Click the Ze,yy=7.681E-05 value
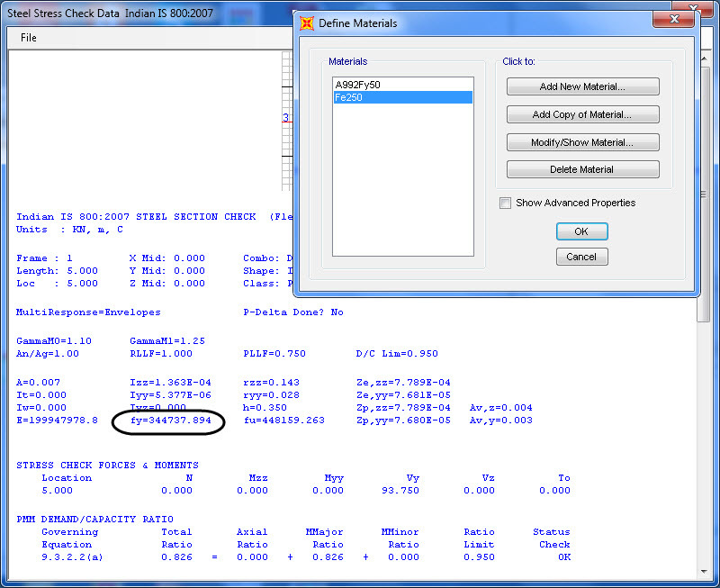The image size is (720, 588). (403, 395)
